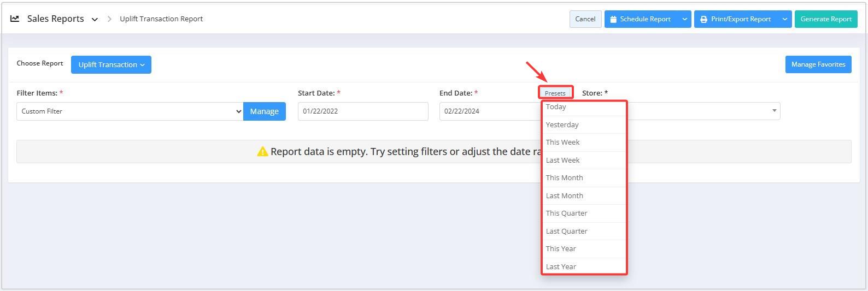This screenshot has height=291, width=868.
Task: Click the printer icon on Print/Export Report
Action: click(703, 19)
